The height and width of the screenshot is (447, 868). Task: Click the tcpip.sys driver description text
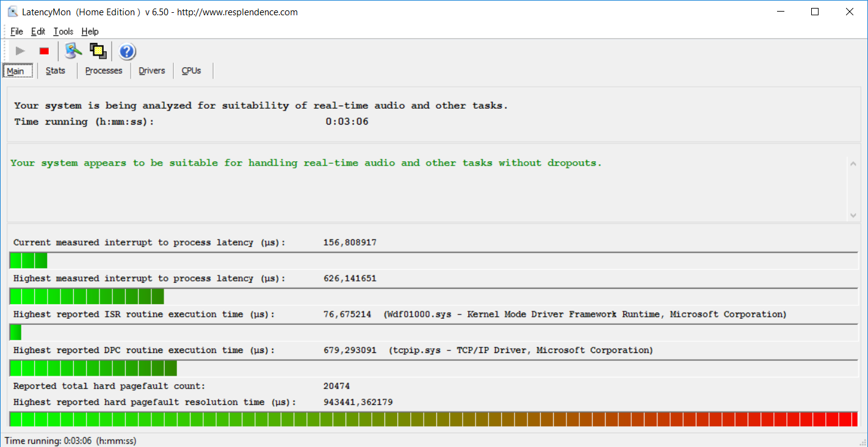[x=521, y=351]
